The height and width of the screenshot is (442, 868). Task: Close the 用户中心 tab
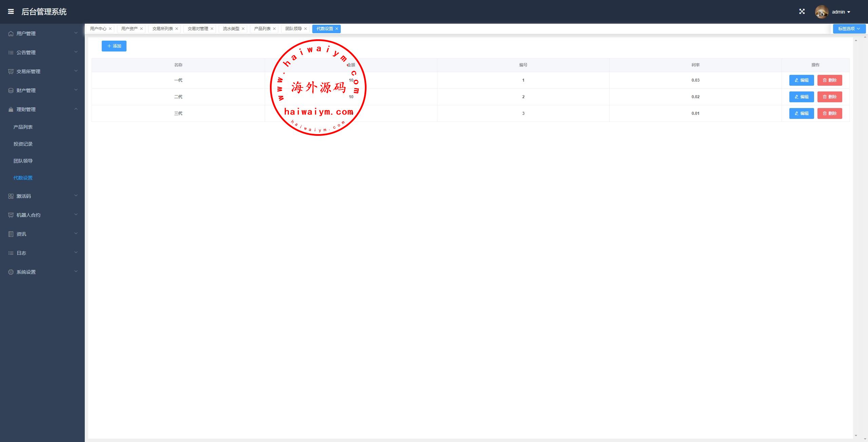(x=110, y=29)
